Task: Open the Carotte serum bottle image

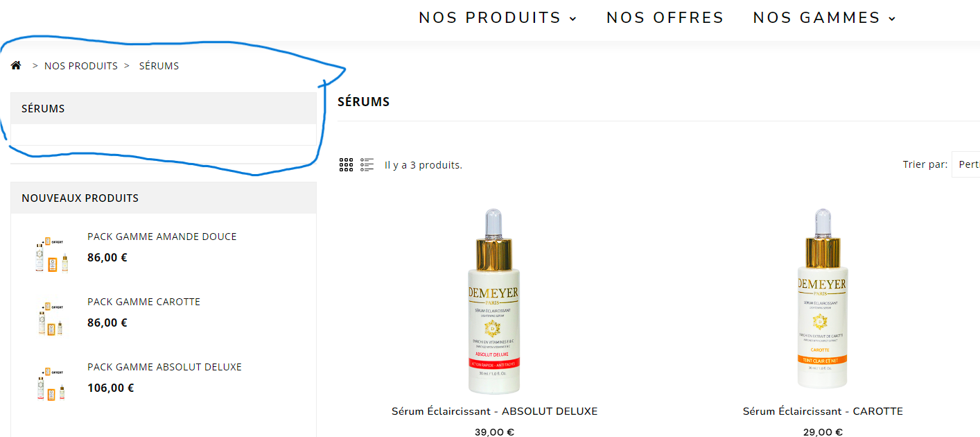Action: pos(823,300)
